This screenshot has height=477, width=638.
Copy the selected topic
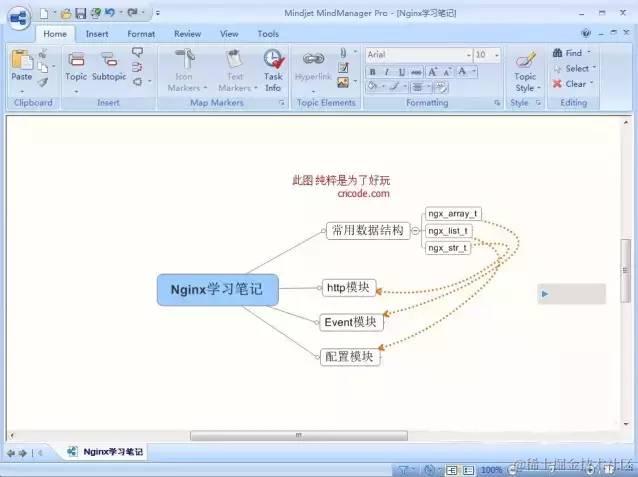coord(43,67)
